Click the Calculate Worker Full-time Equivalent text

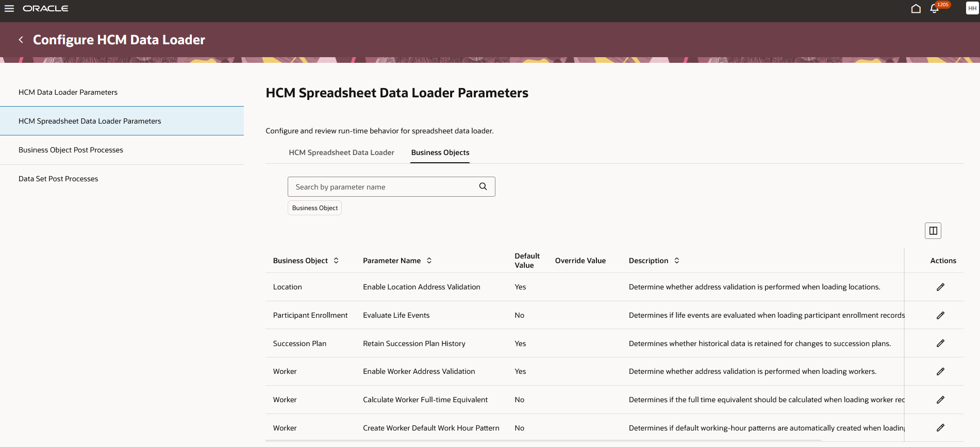(425, 400)
